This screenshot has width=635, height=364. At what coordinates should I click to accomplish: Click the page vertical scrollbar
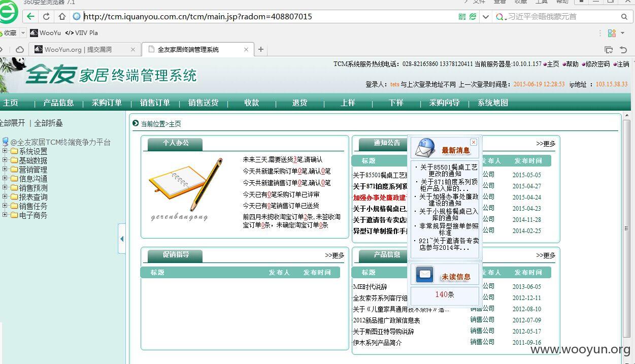pos(627,228)
